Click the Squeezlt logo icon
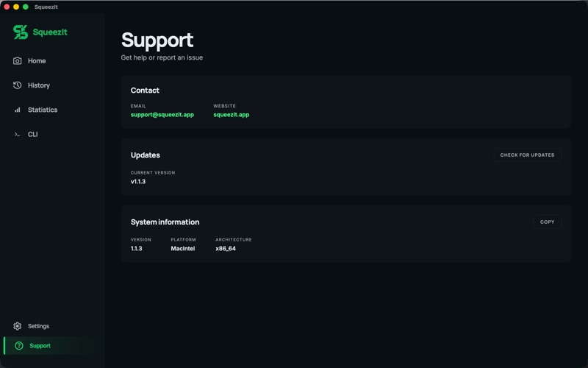Image resolution: width=588 pixels, height=368 pixels. (x=21, y=32)
